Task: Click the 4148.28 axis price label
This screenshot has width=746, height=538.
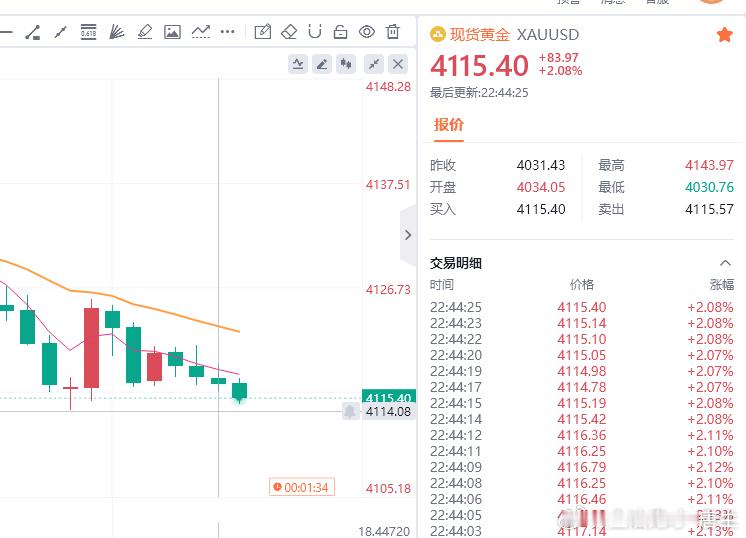Action: pyautogui.click(x=388, y=87)
